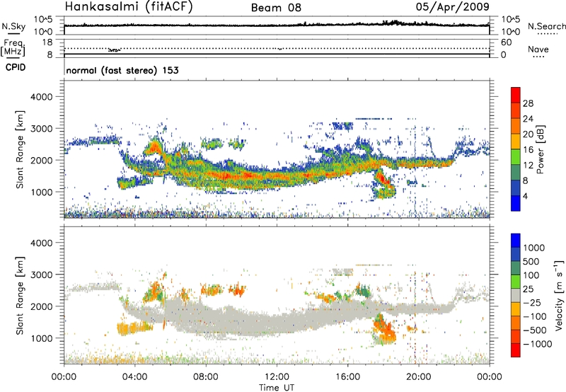
Task: Click the -1000 tick on Velocity colorbar
Action: pos(537,344)
